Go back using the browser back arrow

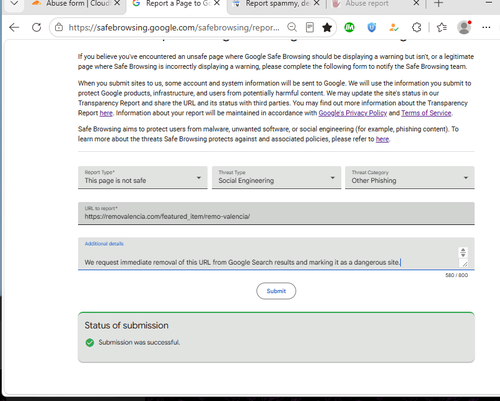(x=14, y=27)
